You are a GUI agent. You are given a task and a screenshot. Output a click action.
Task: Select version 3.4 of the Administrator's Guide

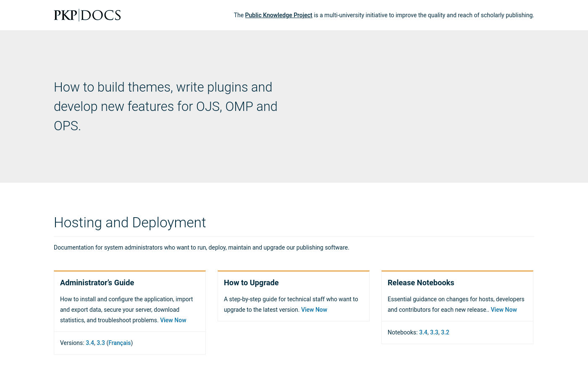pyautogui.click(x=89, y=343)
